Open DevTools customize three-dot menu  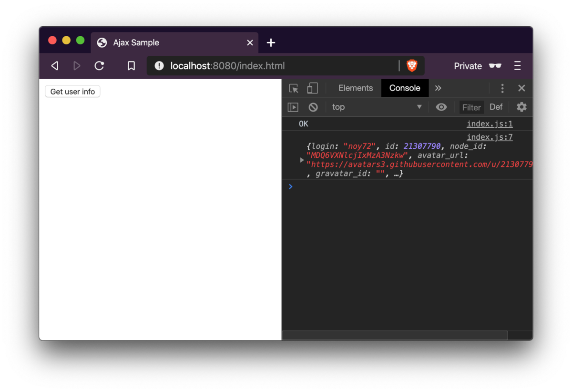click(502, 88)
